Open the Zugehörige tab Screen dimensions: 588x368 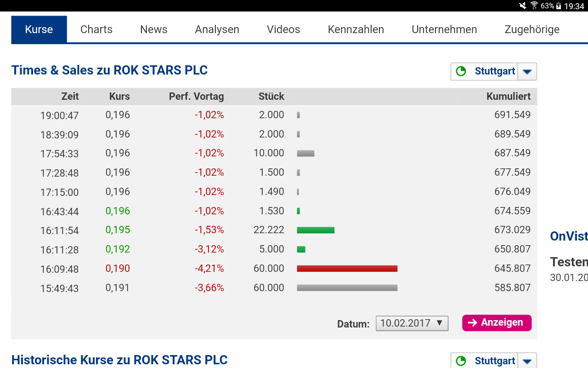click(532, 29)
